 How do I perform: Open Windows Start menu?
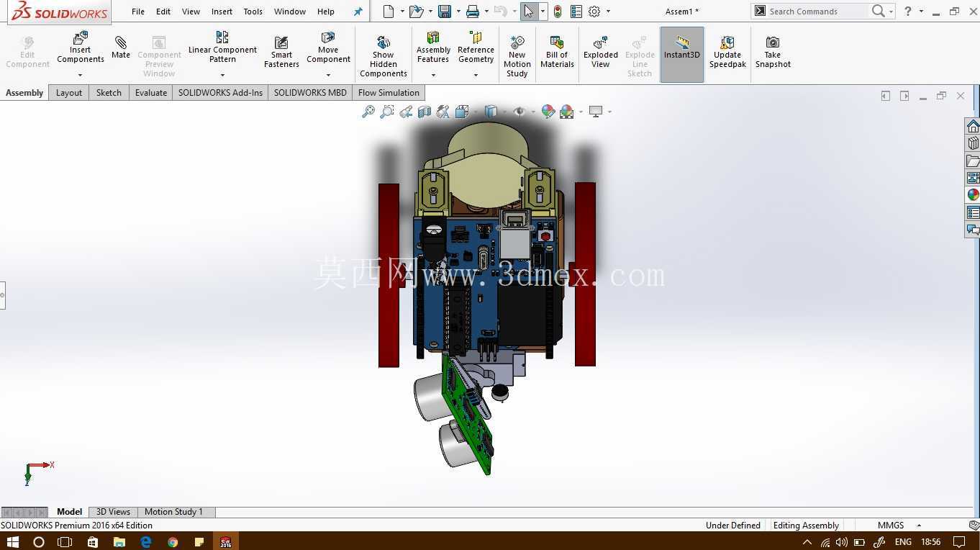click(x=12, y=541)
